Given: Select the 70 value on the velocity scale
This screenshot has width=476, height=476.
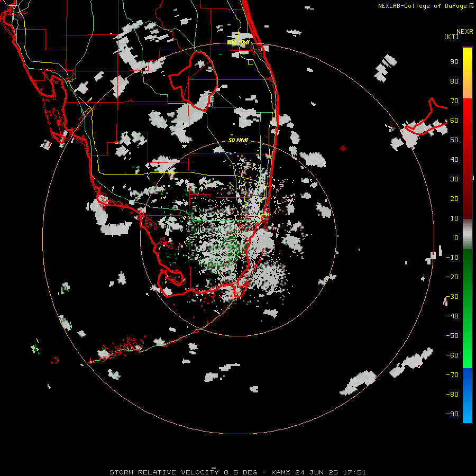Looking at the screenshot, I should click(454, 101).
